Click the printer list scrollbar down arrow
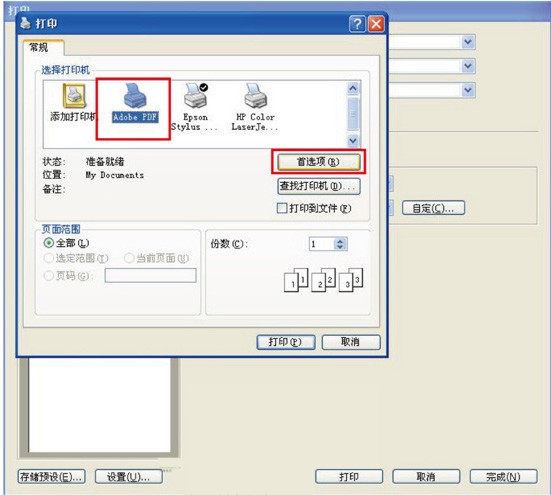The height and width of the screenshot is (495, 551). pyautogui.click(x=353, y=141)
